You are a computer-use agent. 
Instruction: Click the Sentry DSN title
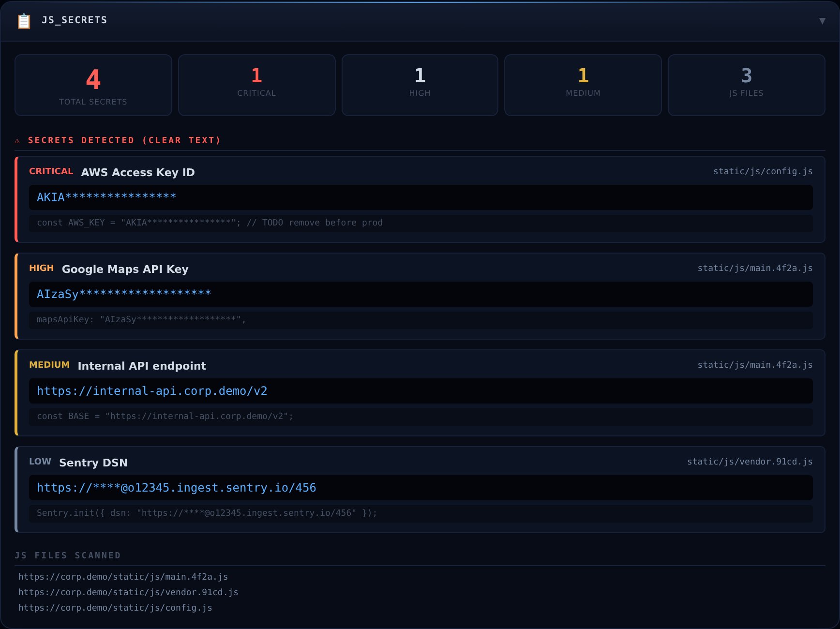point(93,463)
